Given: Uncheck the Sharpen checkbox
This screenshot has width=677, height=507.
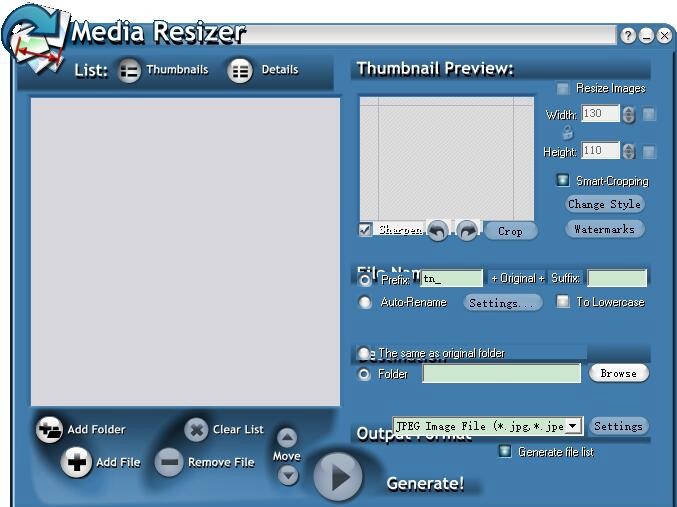Looking at the screenshot, I should (365, 229).
